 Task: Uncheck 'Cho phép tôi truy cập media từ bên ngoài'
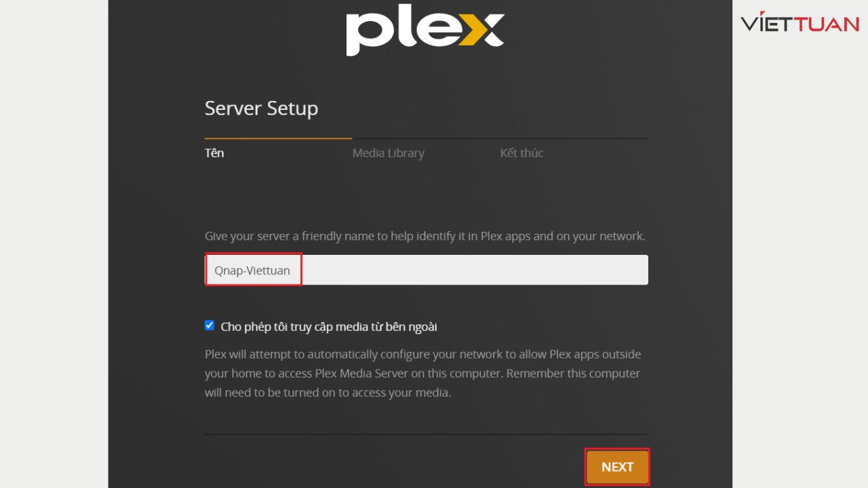(x=209, y=325)
